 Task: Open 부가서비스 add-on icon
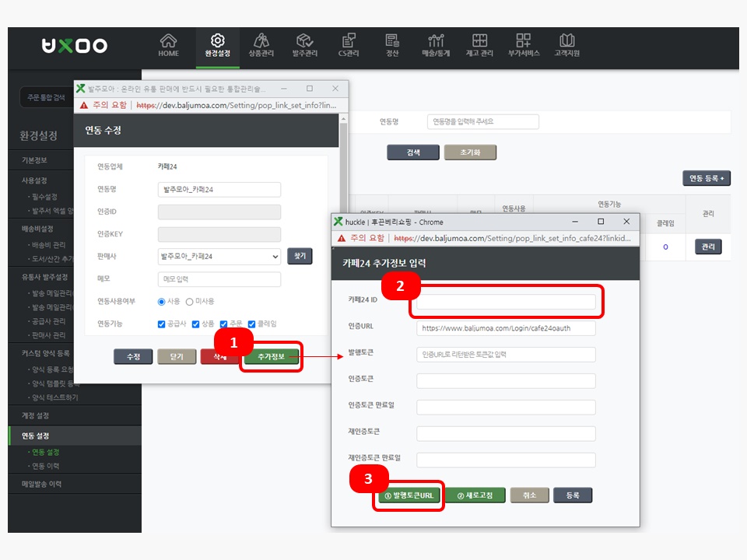coord(523,40)
